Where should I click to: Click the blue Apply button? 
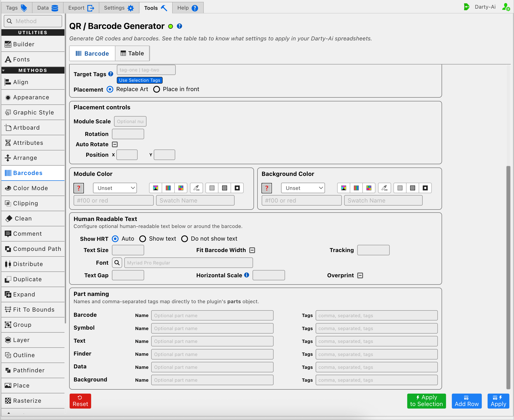(x=498, y=401)
